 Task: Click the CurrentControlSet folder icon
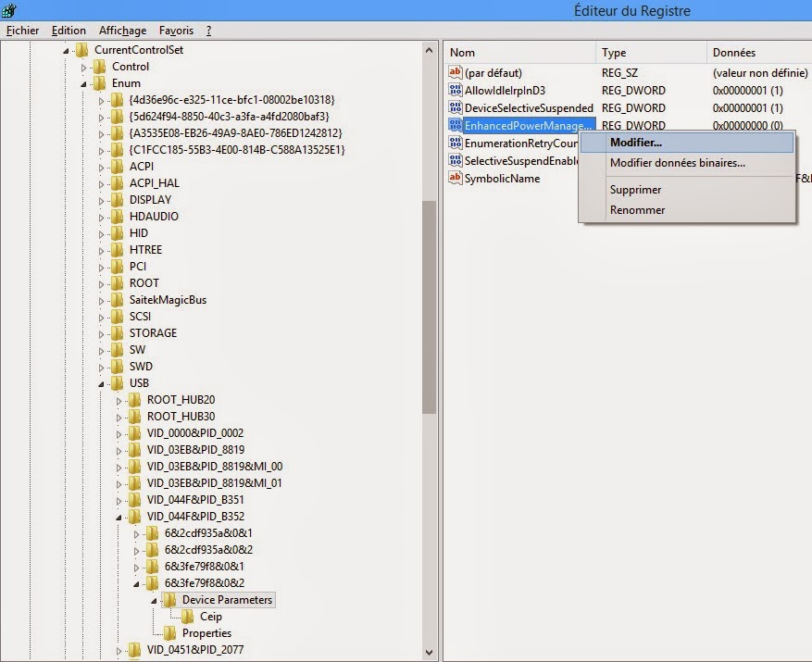pos(81,50)
